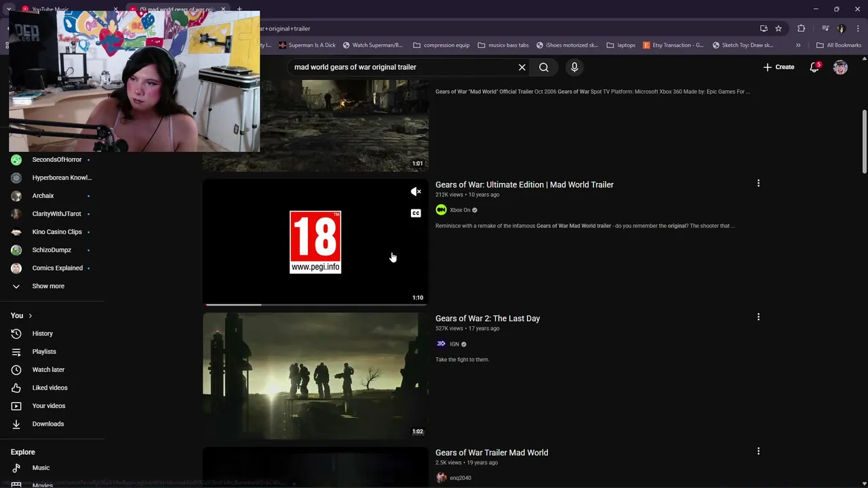Open options for Gears of War Trailer Mad World

[x=758, y=451]
